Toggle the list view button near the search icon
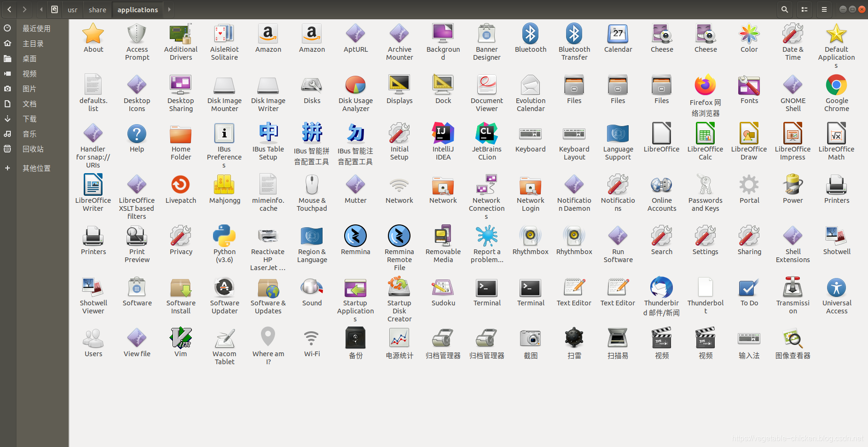Image resolution: width=868 pixels, height=447 pixels. (x=804, y=9)
